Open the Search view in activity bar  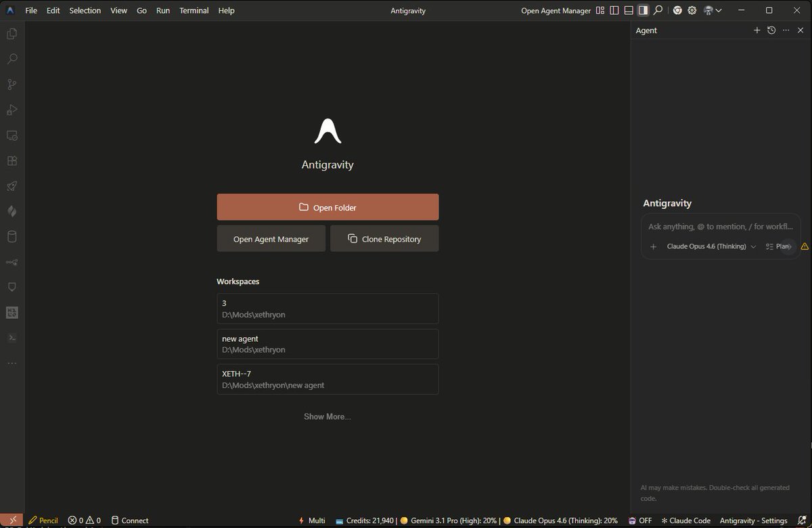[12, 59]
